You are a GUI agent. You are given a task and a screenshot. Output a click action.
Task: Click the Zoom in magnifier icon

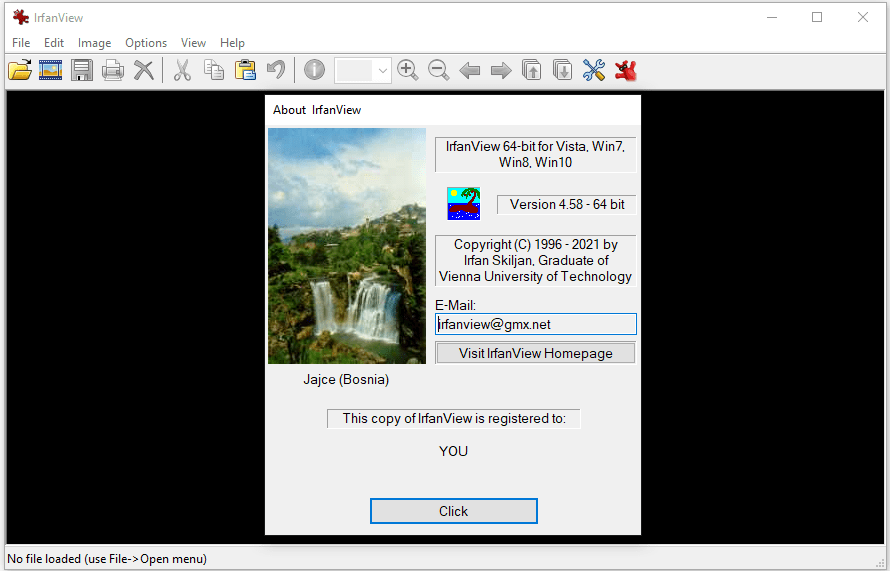408,70
